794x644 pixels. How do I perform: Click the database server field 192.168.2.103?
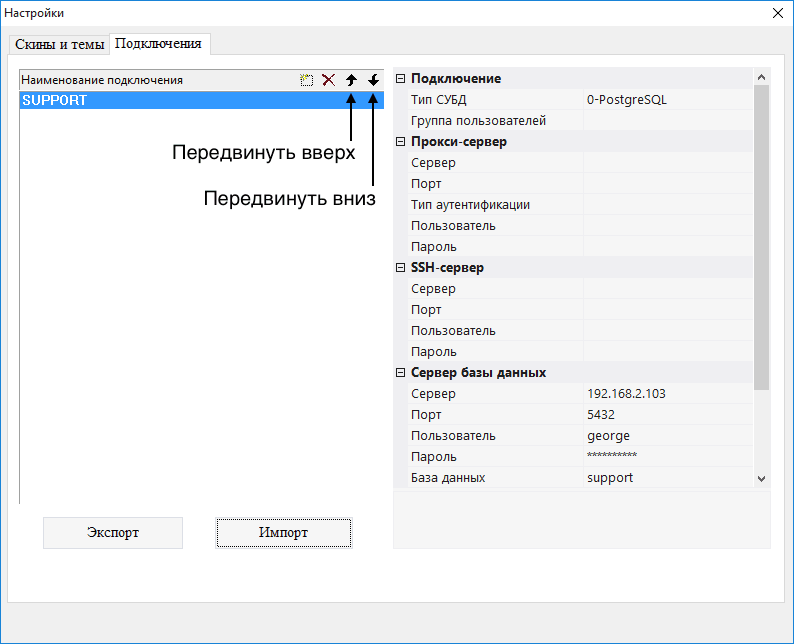(667, 394)
